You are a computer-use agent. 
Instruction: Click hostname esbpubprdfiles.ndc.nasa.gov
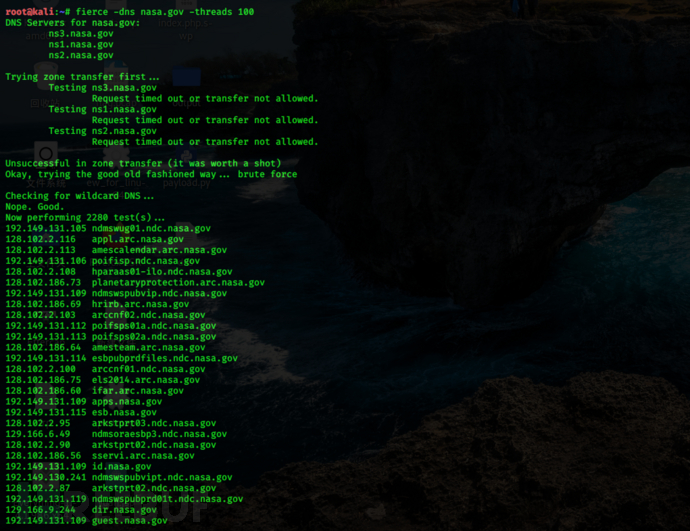tap(165, 358)
